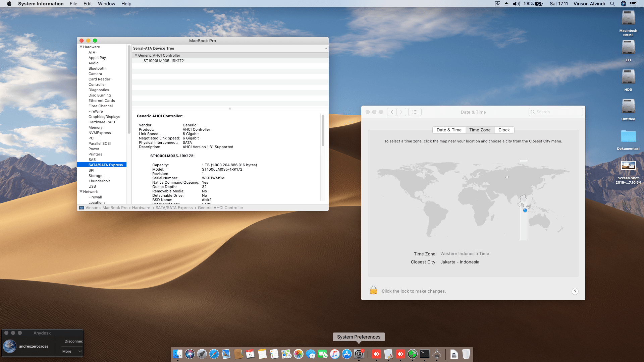Open the Window menu in the menu bar

coord(106,4)
